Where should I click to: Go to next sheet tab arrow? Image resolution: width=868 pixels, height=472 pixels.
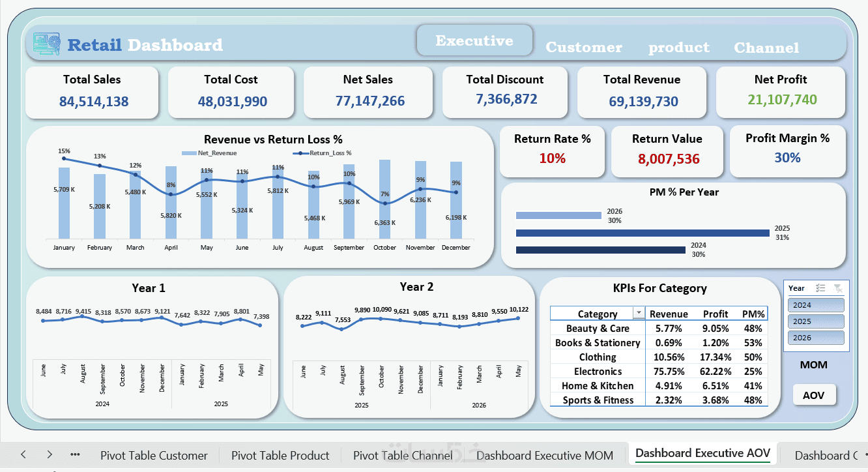[50, 454]
